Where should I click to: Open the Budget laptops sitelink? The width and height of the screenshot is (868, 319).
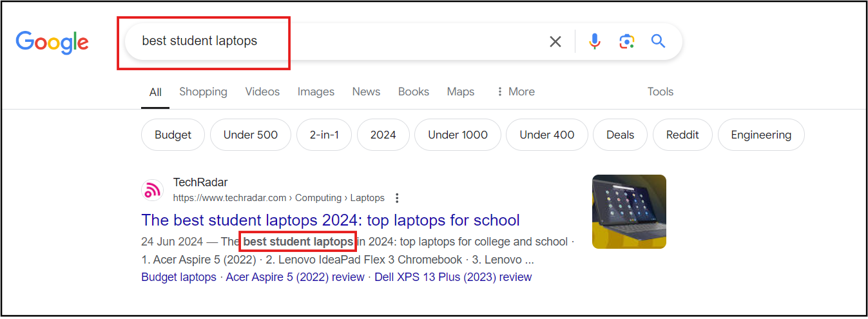(178, 277)
